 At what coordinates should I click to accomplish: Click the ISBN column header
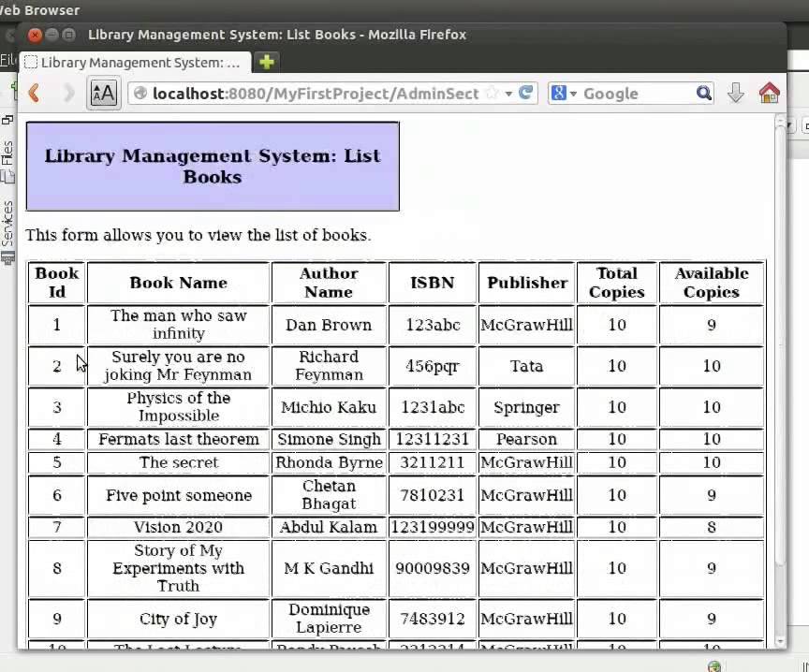coord(433,283)
